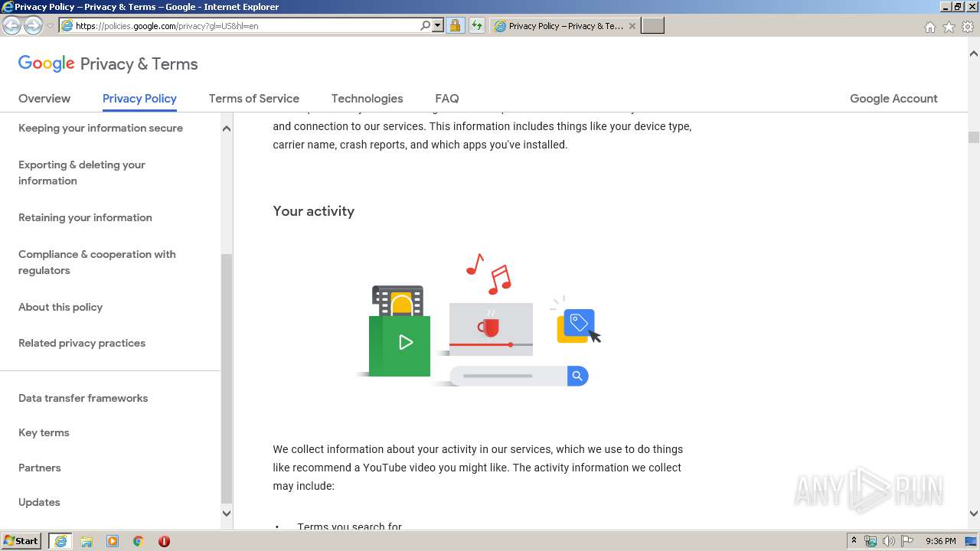Open Data transfer frameworks
This screenshot has width=980, height=551.
(83, 398)
